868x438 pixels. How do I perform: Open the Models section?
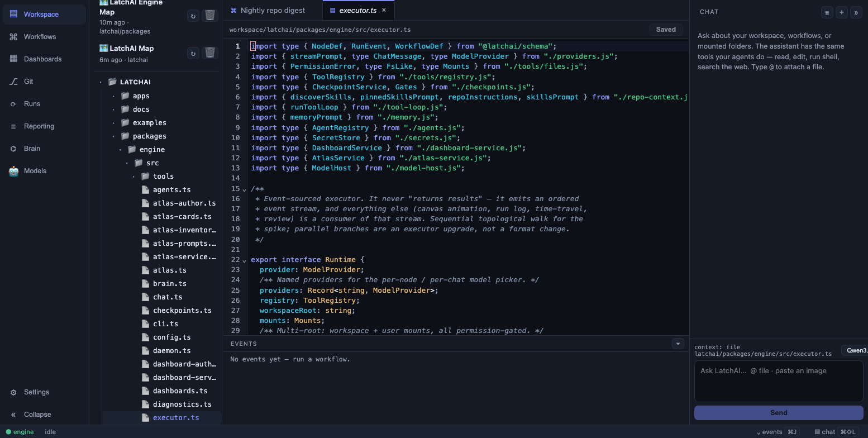click(44, 170)
